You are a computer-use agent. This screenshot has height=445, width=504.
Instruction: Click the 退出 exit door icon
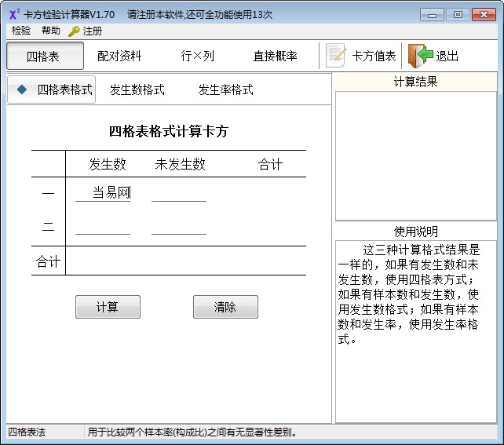[420, 56]
